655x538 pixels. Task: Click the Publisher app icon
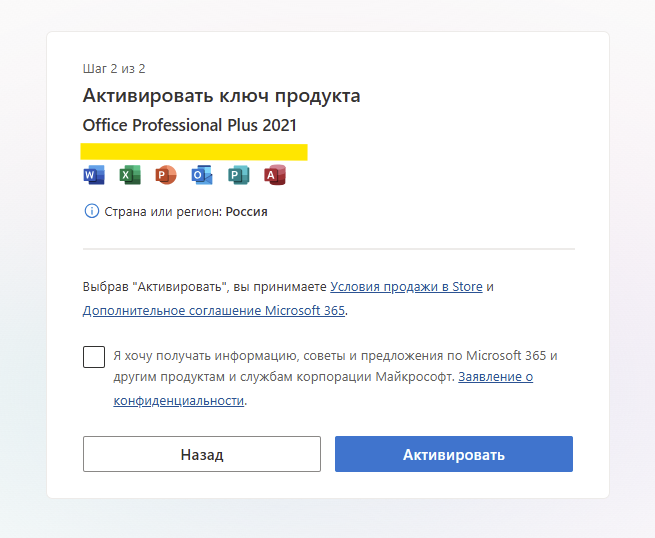[239, 175]
